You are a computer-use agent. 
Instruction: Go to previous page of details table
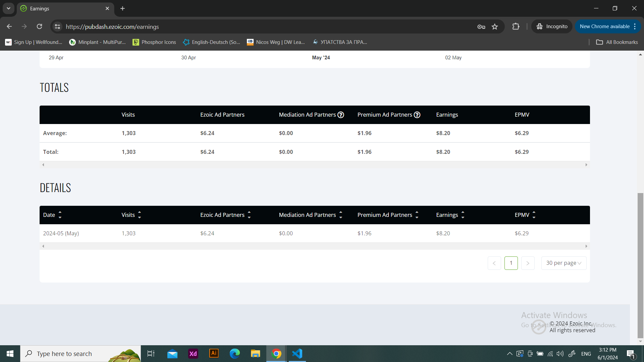[494, 263]
